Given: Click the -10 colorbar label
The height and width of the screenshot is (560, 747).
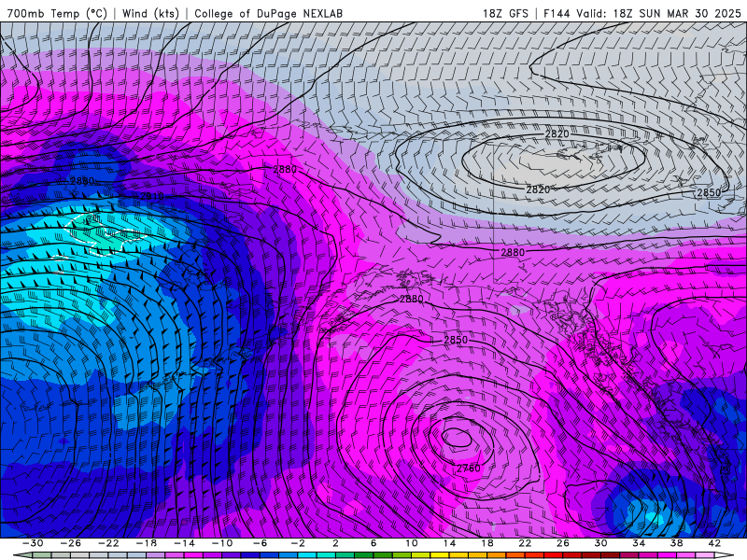Looking at the screenshot, I should (x=221, y=543).
